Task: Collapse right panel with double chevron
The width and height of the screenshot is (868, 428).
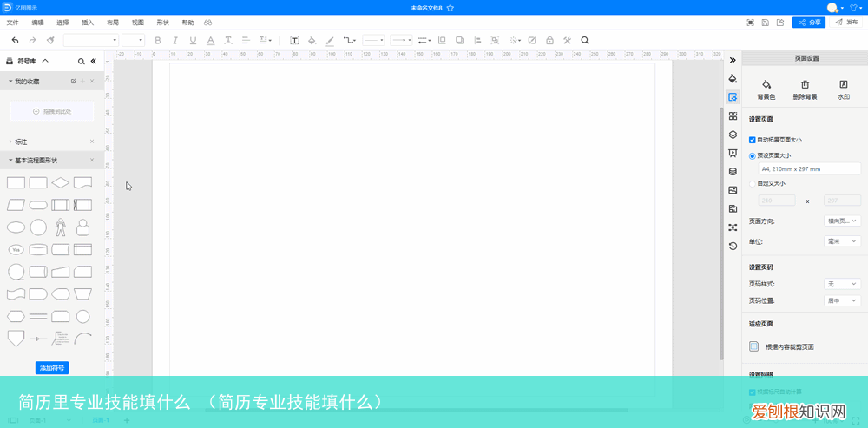Action: (x=733, y=60)
